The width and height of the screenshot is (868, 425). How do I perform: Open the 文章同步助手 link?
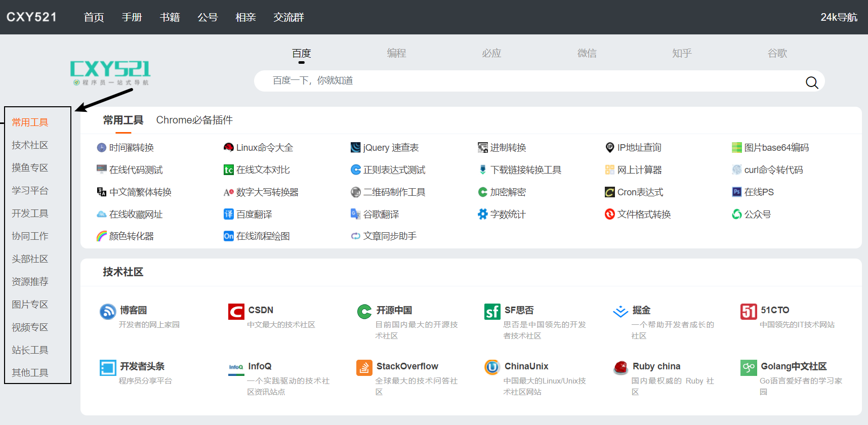390,236
